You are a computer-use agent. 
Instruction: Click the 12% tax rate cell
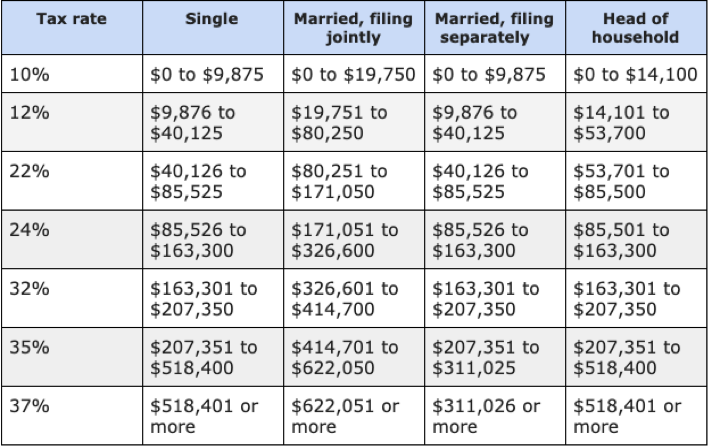pyautogui.click(x=72, y=122)
